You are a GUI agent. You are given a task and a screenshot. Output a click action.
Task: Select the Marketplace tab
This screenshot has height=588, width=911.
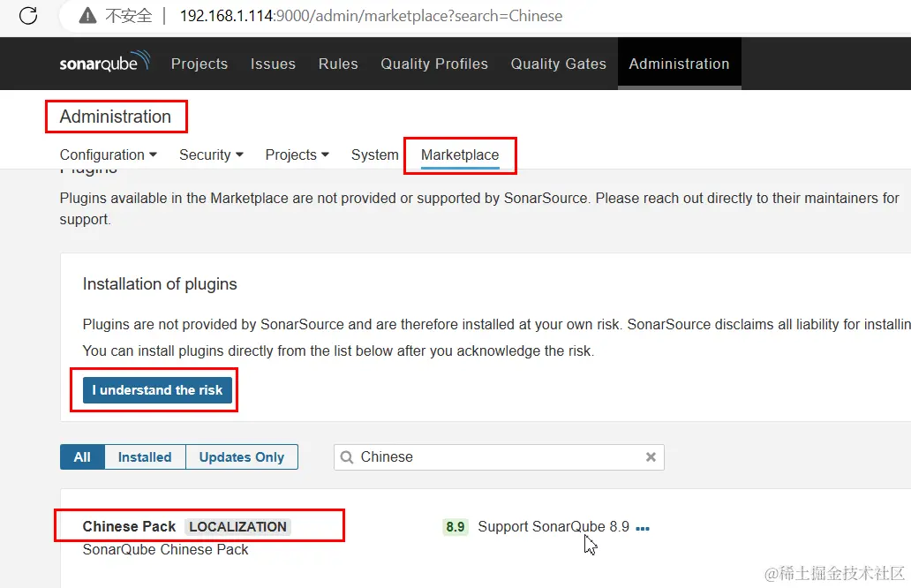point(460,155)
